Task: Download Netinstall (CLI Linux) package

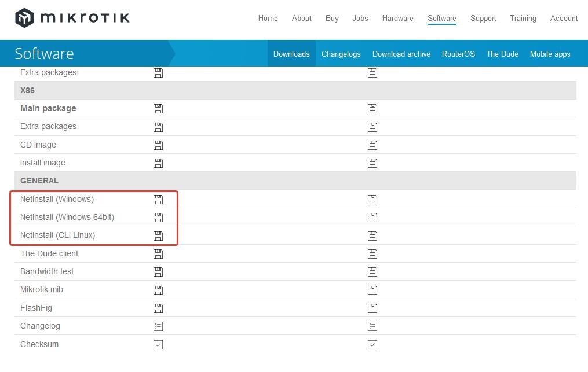Action: click(x=158, y=235)
